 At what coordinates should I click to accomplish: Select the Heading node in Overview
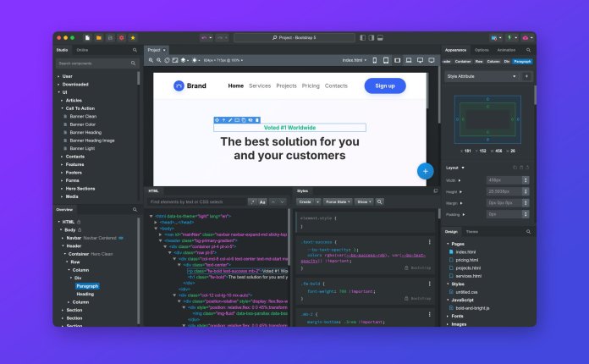[85, 294]
